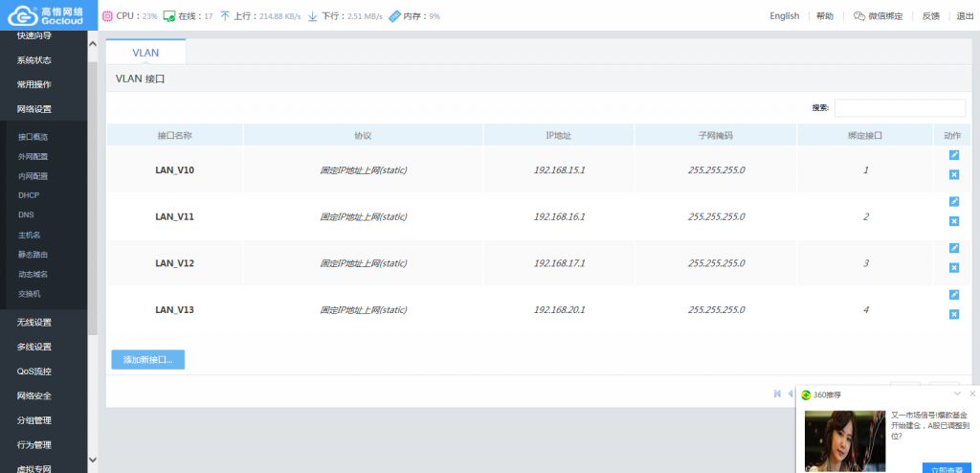980x473 pixels.
Task: Open DNS submenu item
Action: 26,214
